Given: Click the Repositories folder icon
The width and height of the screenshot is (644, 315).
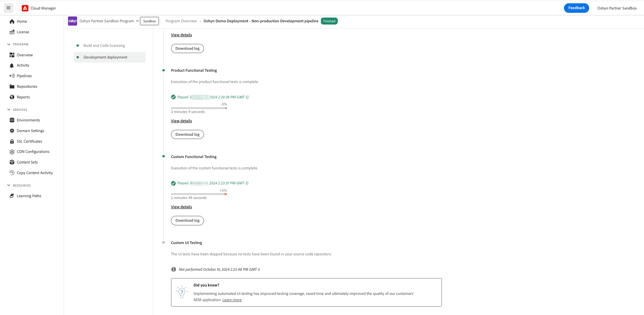Looking at the screenshot, I should tap(12, 86).
